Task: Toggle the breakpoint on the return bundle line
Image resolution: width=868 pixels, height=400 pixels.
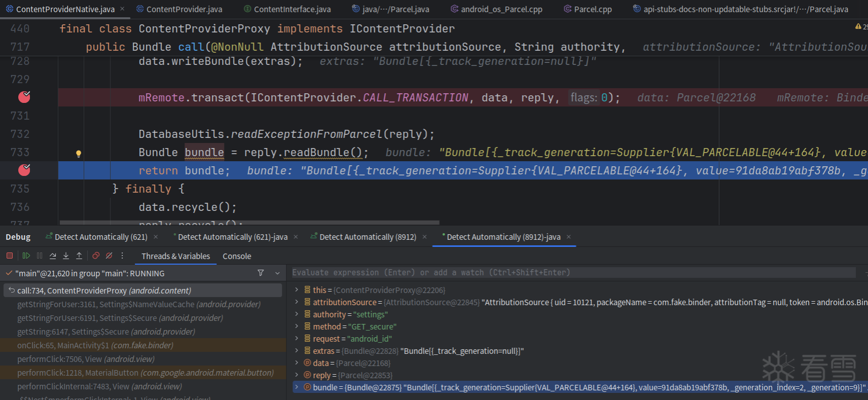Action: (x=24, y=170)
